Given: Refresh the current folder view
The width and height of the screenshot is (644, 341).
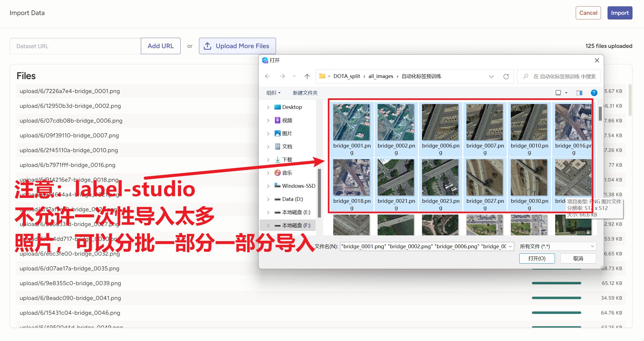Looking at the screenshot, I should (x=506, y=76).
